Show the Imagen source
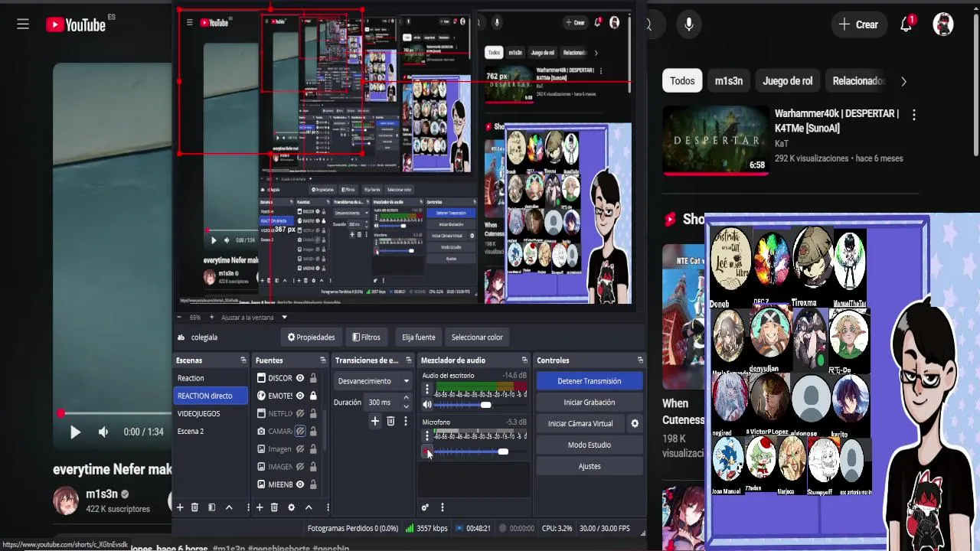The image size is (980, 551). pyautogui.click(x=300, y=449)
